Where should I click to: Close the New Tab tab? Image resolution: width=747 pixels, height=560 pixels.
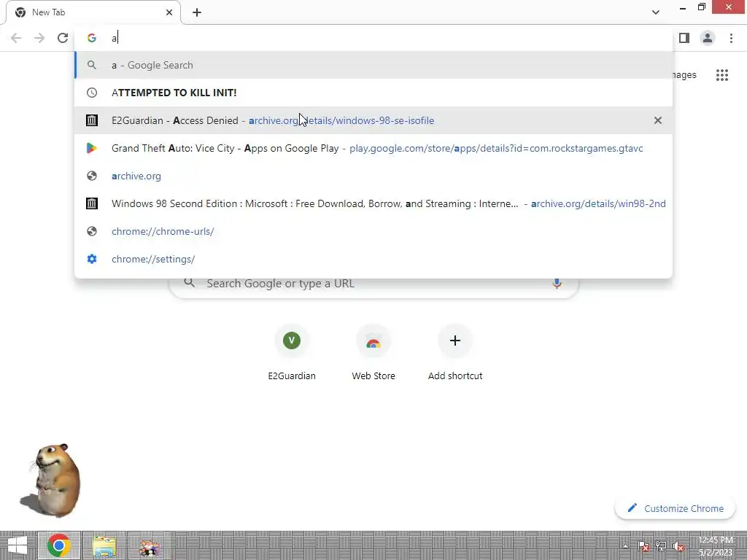tap(169, 12)
